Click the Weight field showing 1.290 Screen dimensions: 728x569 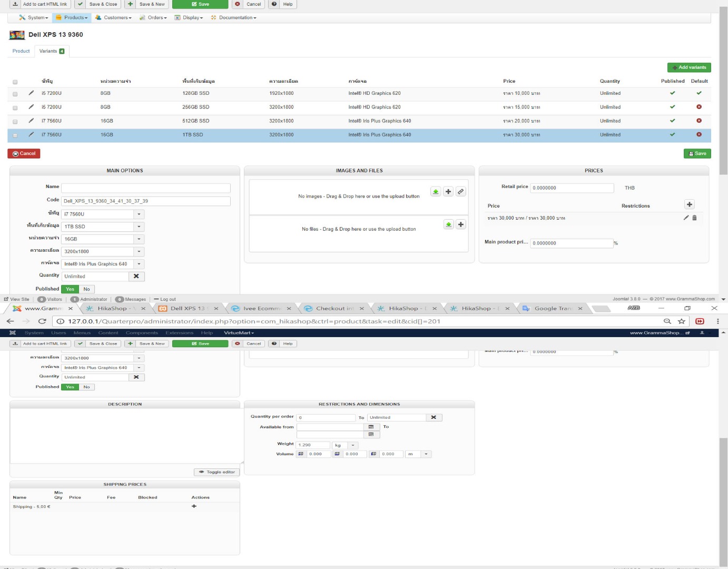[313, 445]
